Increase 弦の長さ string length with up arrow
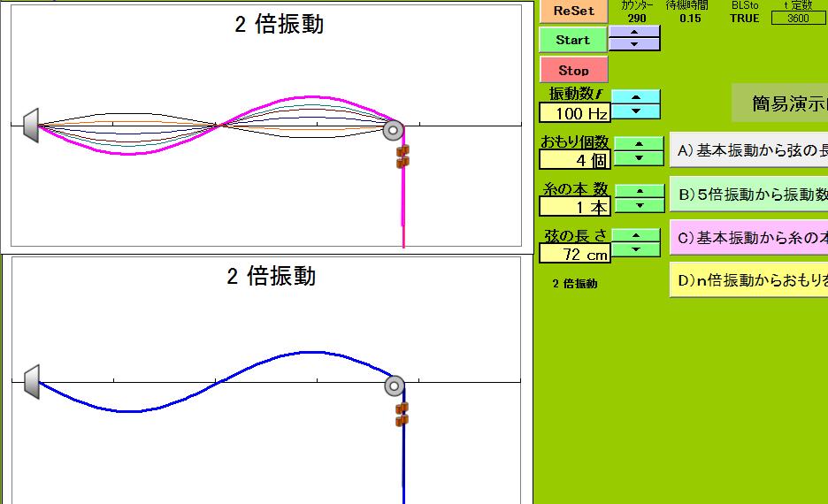Image resolution: width=828 pixels, height=504 pixels. point(636,235)
